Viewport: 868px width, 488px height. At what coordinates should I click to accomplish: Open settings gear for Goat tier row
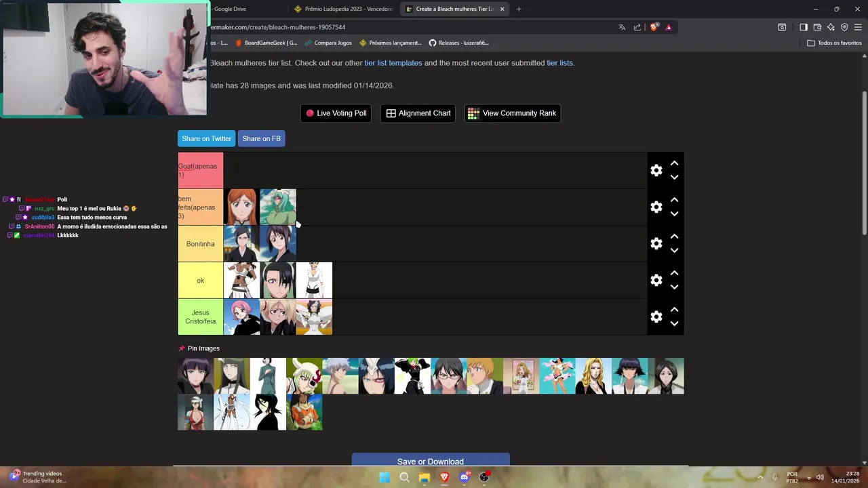pyautogui.click(x=656, y=170)
